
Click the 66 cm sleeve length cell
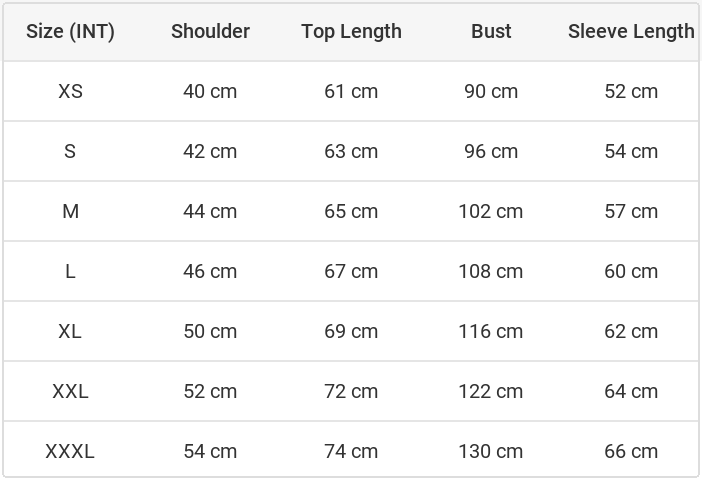tap(631, 451)
